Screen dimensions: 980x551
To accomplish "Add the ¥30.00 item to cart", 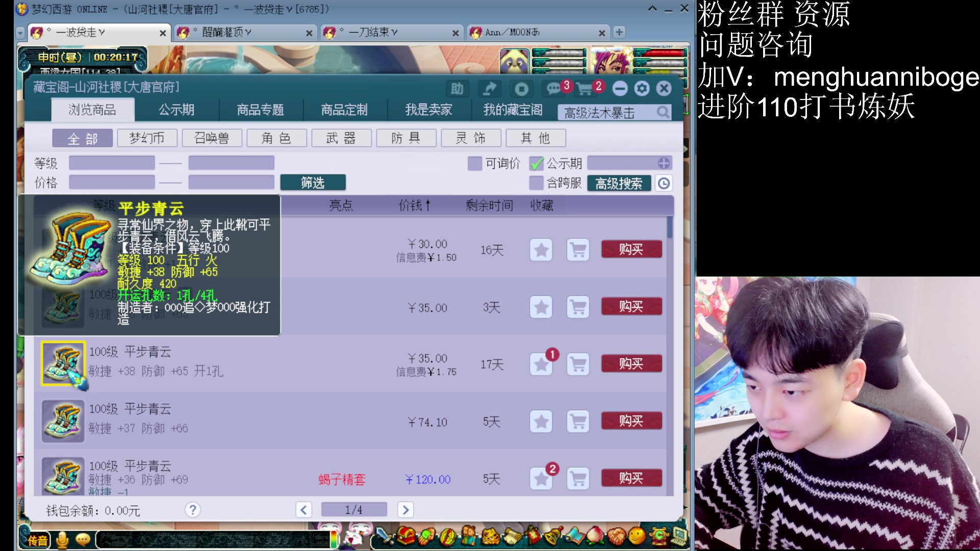I will point(578,250).
